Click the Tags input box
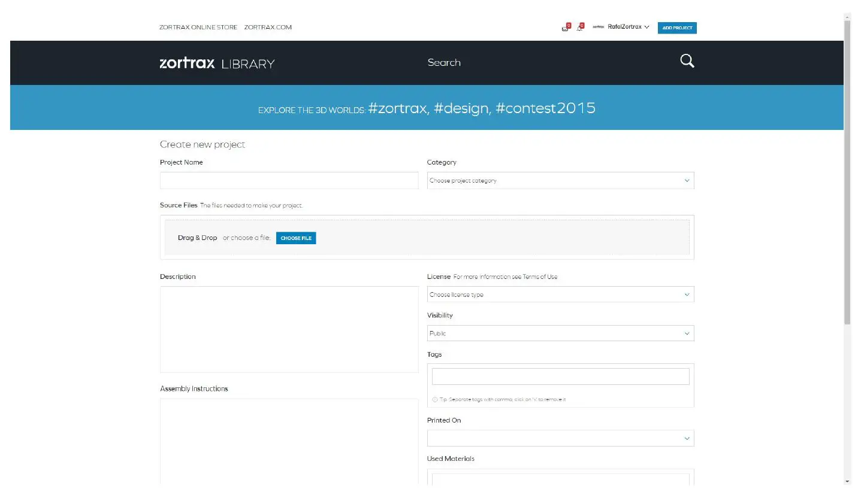The height and width of the screenshot is (504, 858). coord(560,377)
